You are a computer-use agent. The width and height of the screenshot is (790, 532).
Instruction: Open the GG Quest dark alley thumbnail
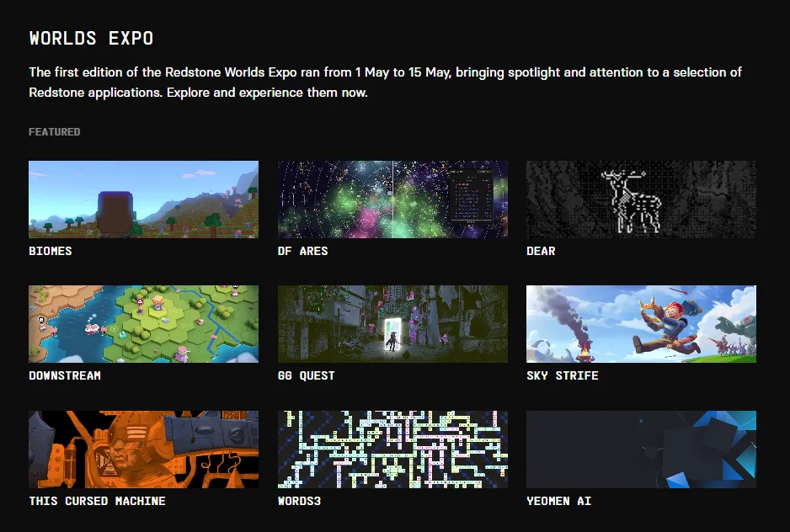[392, 324]
